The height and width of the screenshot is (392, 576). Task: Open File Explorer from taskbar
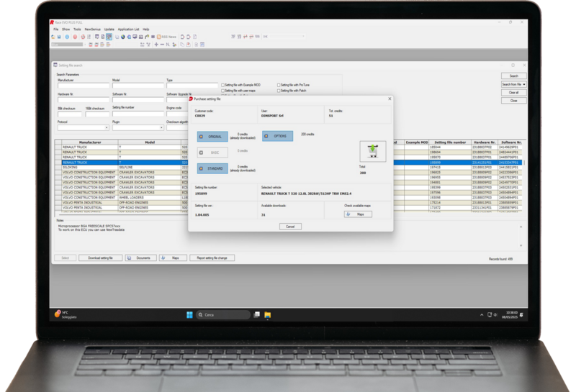click(268, 314)
